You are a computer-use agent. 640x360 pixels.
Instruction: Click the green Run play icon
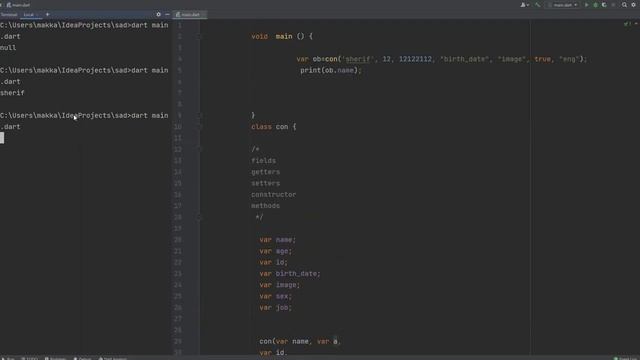(x=587, y=5)
